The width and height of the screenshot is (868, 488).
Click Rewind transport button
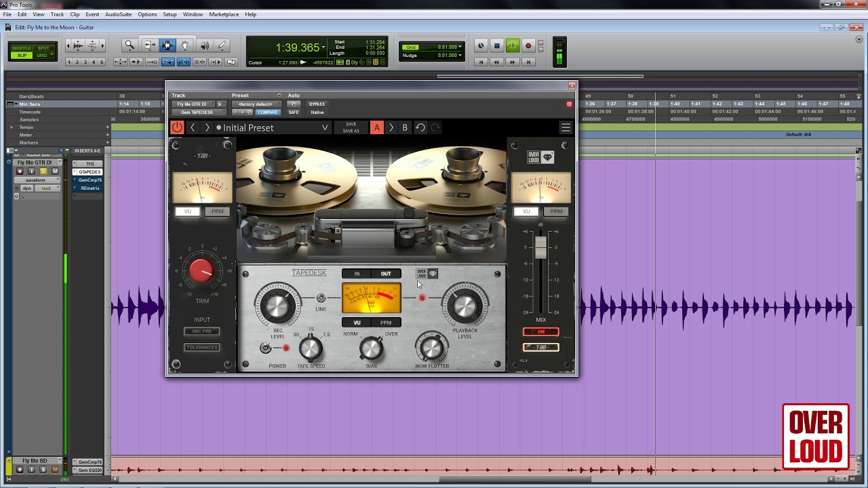point(496,62)
